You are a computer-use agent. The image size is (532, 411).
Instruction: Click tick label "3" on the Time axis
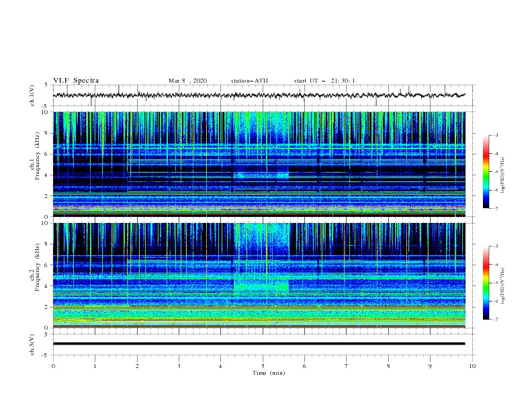[179, 366]
